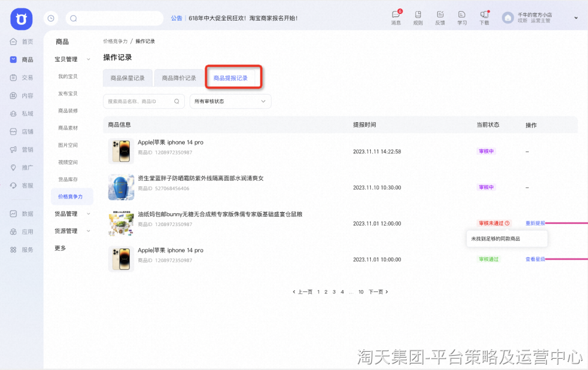Open 商品装修 menu item
The image size is (588, 370).
pos(68,111)
